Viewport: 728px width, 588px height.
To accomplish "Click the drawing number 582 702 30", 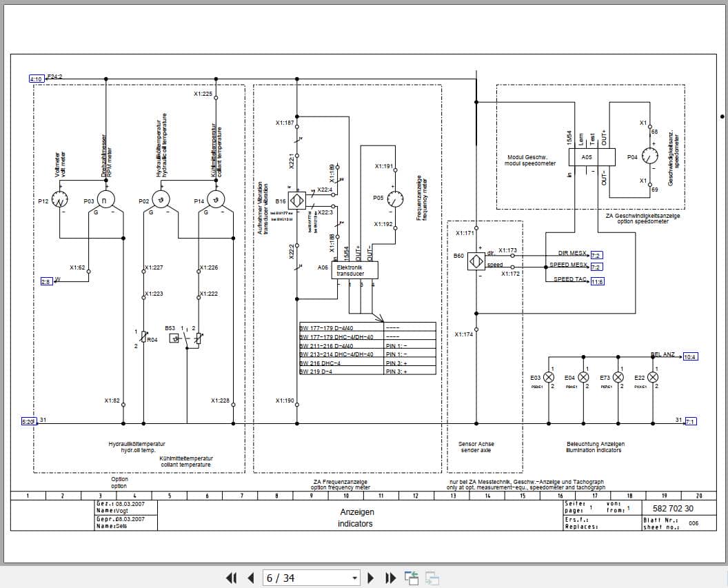I will [673, 508].
